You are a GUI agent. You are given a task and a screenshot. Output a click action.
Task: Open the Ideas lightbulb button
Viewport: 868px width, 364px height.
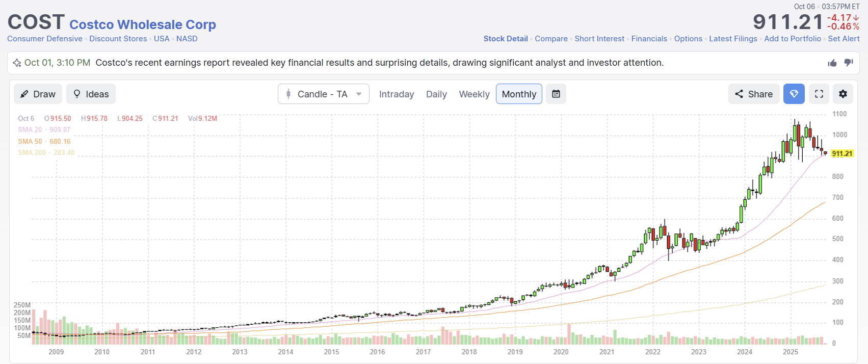coord(91,94)
